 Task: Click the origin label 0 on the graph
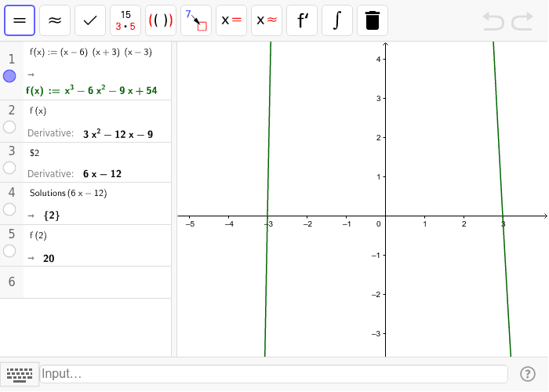coord(379,224)
